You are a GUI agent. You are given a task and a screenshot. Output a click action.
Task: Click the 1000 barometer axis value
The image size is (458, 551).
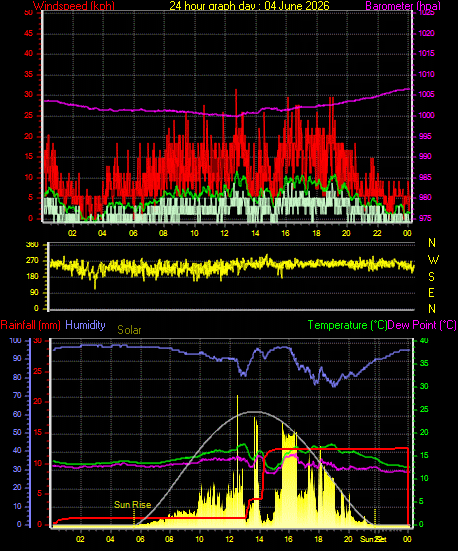(x=427, y=115)
